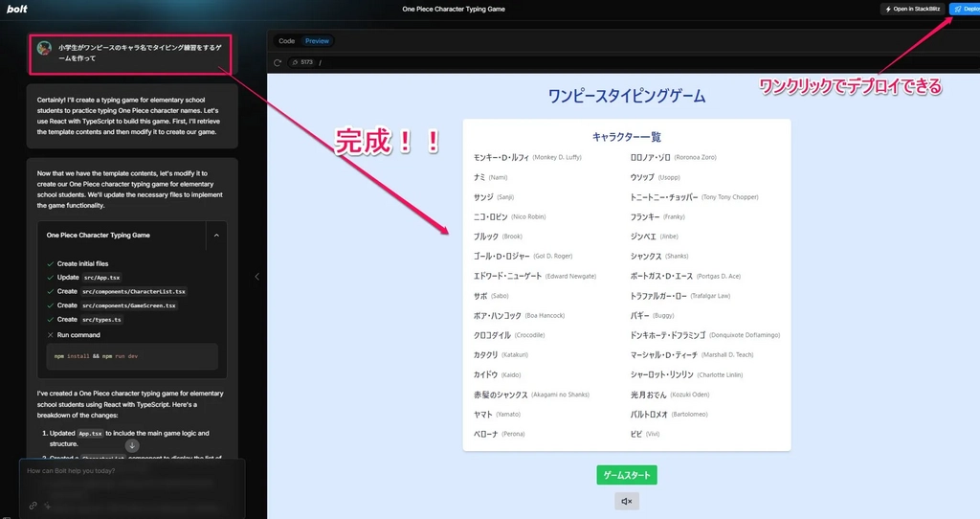The image size is (980, 519).
Task: Click カタクリ (Katakuri) entry
Action: 501,355
